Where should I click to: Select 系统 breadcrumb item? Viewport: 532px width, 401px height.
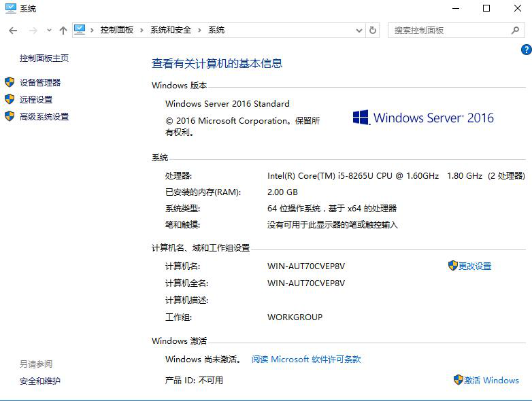click(x=216, y=30)
